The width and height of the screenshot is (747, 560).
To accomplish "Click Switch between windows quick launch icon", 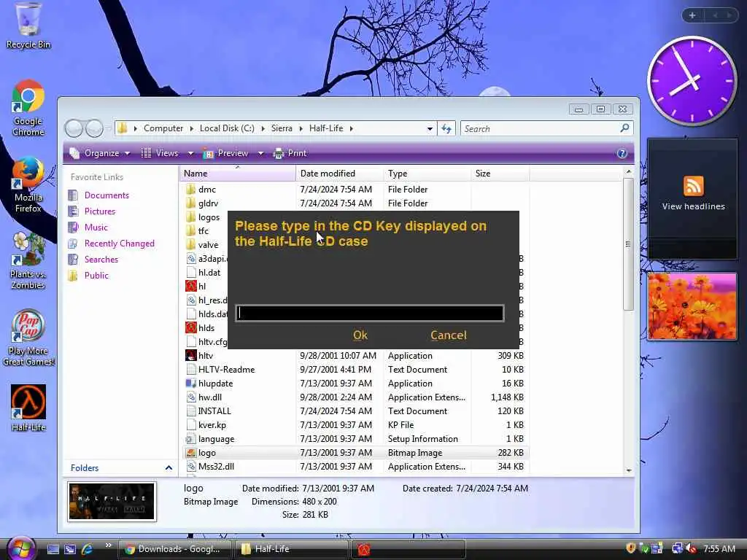I will pyautogui.click(x=70, y=549).
